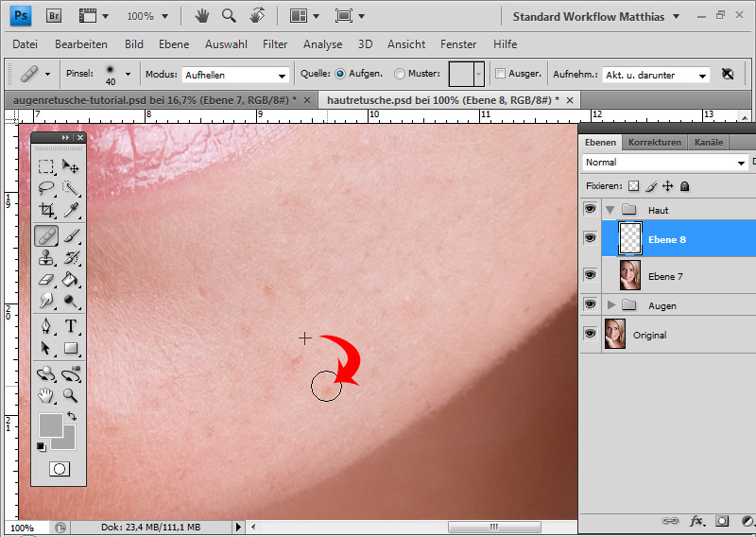Activate the Lasso tool
Viewport: 756px width, 537px height.
45,187
